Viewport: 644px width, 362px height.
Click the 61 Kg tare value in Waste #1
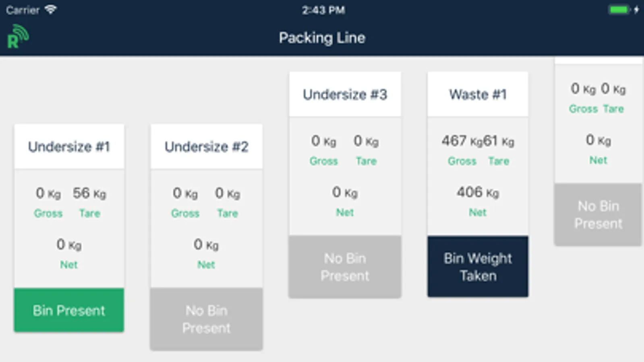pos(499,141)
